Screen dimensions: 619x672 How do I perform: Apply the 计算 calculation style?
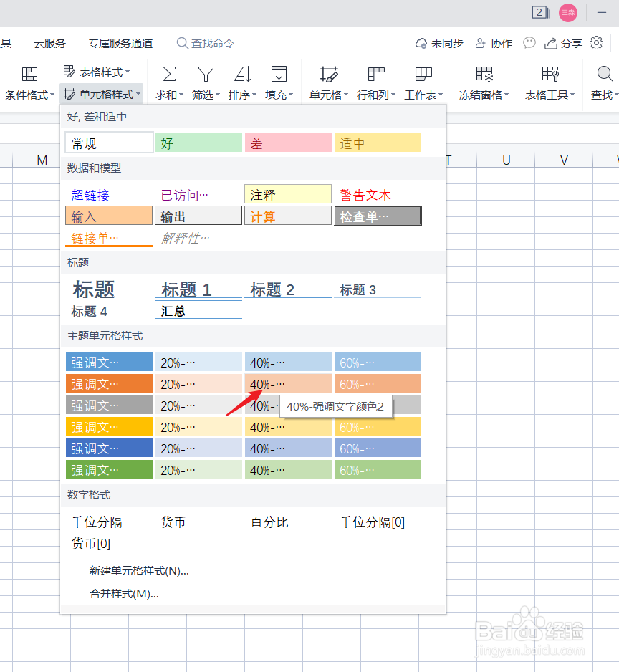(288, 216)
